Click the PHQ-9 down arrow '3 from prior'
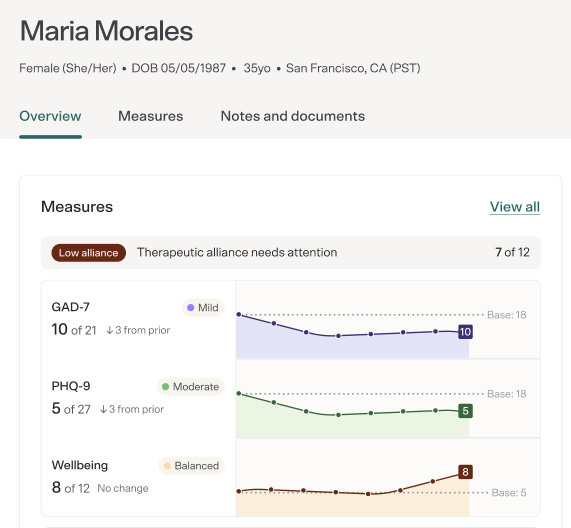 (x=132, y=409)
